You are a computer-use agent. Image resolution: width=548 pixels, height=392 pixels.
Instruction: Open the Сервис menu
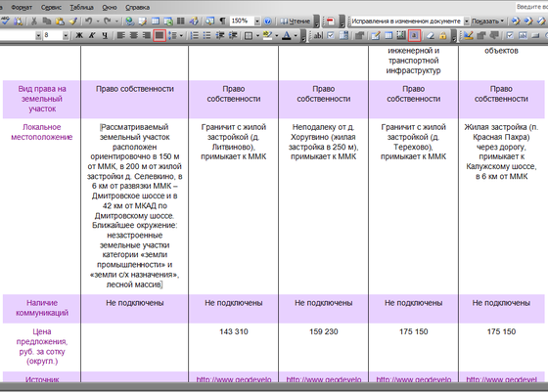tap(51, 7)
